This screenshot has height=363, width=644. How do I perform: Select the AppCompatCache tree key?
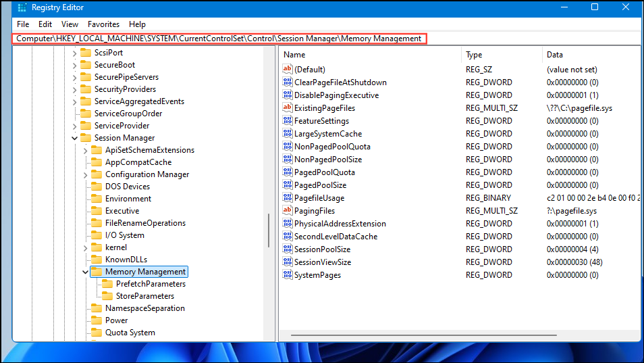coord(138,162)
